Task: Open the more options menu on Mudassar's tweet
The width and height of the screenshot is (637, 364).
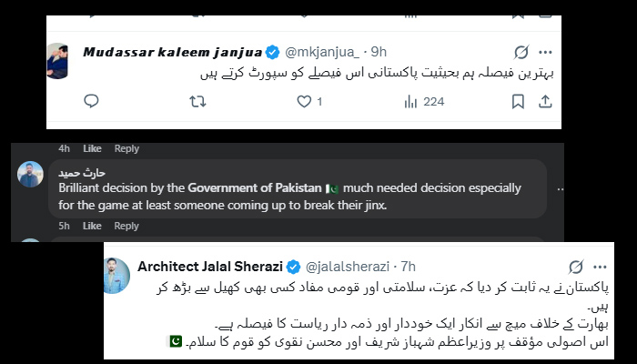Action: click(x=545, y=52)
